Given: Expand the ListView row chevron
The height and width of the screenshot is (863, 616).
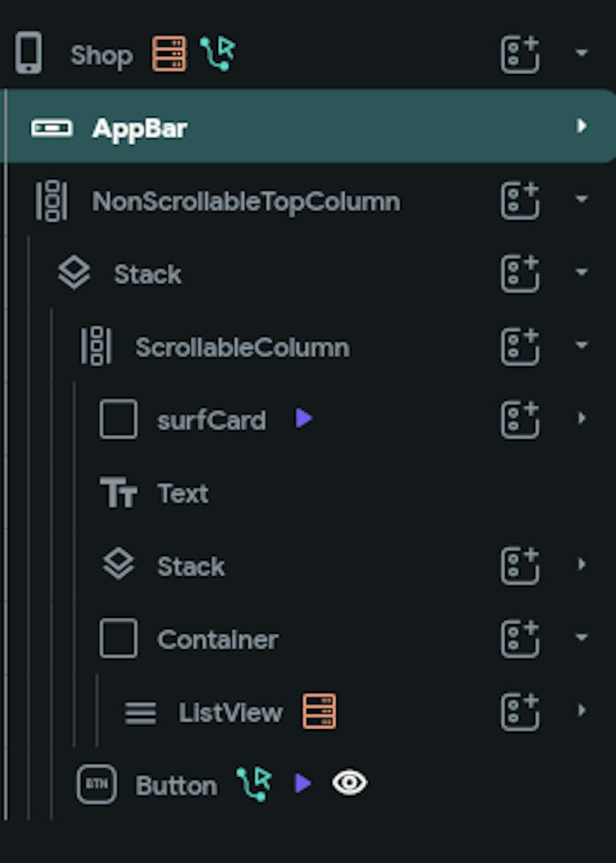Looking at the screenshot, I should point(580,712).
